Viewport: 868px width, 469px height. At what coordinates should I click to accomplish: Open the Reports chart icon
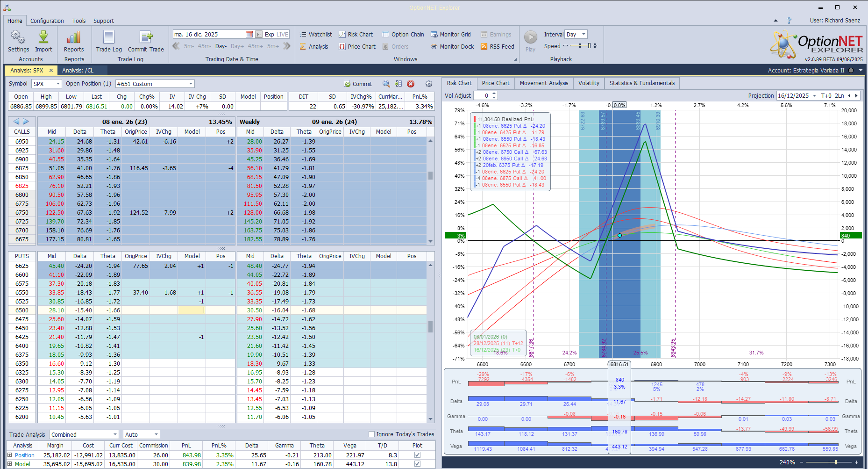[74, 38]
